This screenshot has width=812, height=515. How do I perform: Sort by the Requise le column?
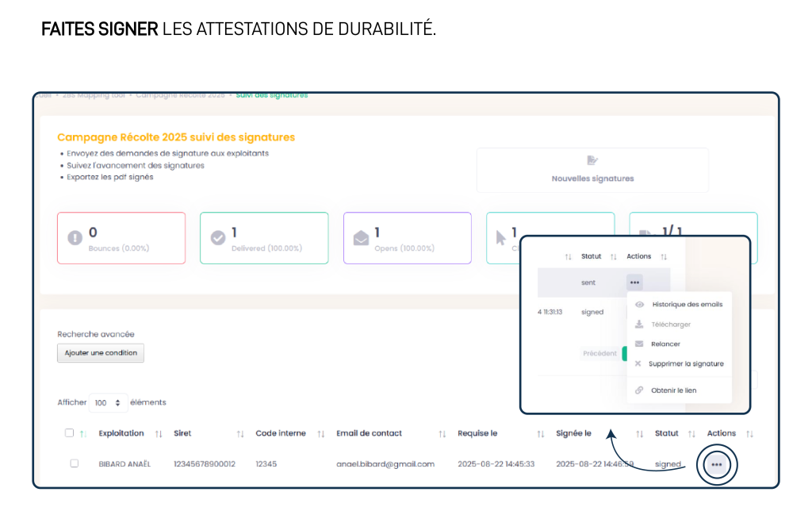tap(541, 434)
